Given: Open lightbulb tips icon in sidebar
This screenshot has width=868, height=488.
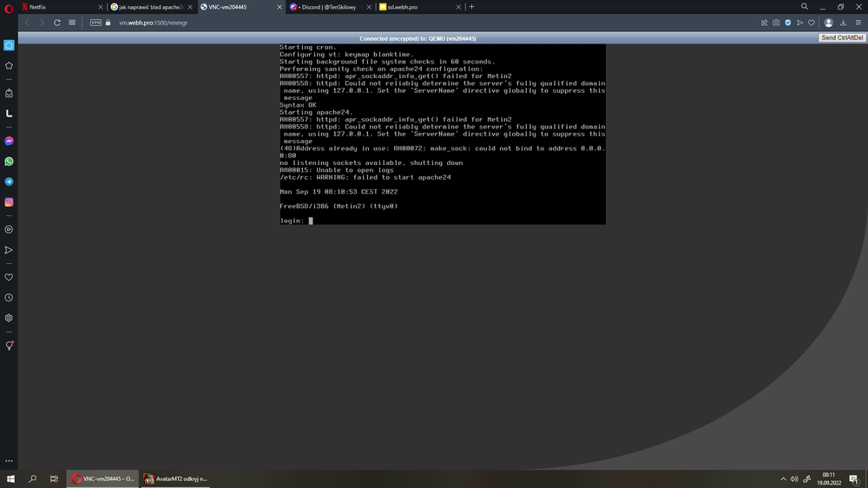Looking at the screenshot, I should 9,346.
